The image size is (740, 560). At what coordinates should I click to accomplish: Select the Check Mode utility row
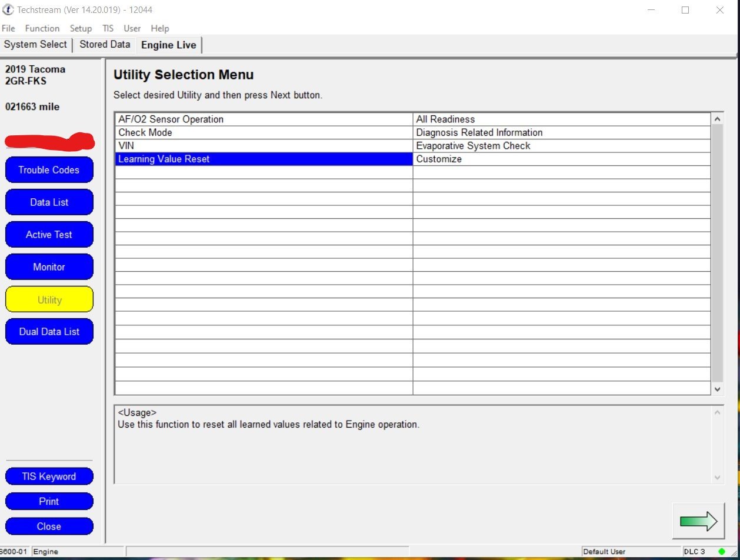(x=264, y=133)
